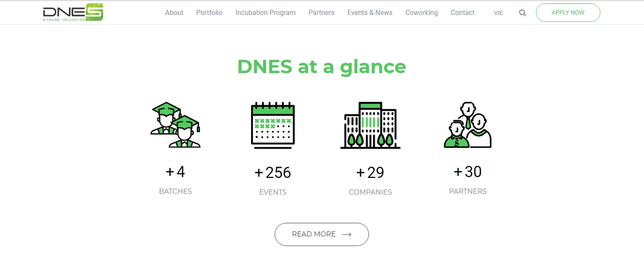Go to Incubation Program page
644x275 pixels.
[x=266, y=12]
